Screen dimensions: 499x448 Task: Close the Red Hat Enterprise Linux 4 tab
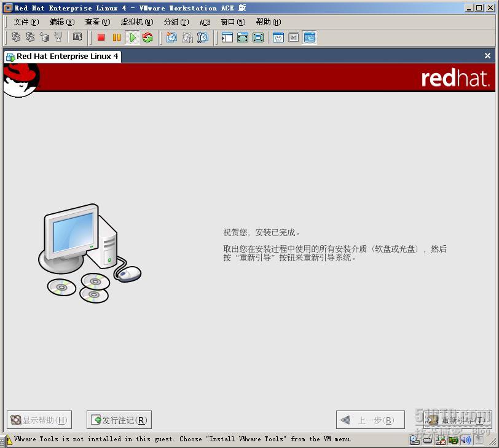point(487,56)
